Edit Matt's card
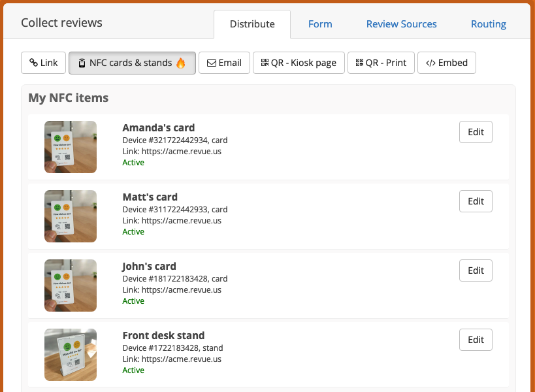Screen dimensions: 535x392 (x=476, y=201)
